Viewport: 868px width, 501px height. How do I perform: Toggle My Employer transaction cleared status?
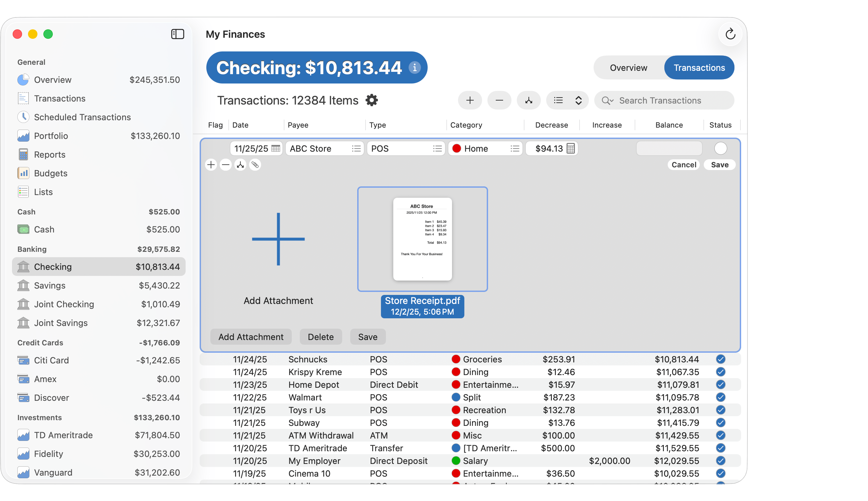(x=720, y=461)
